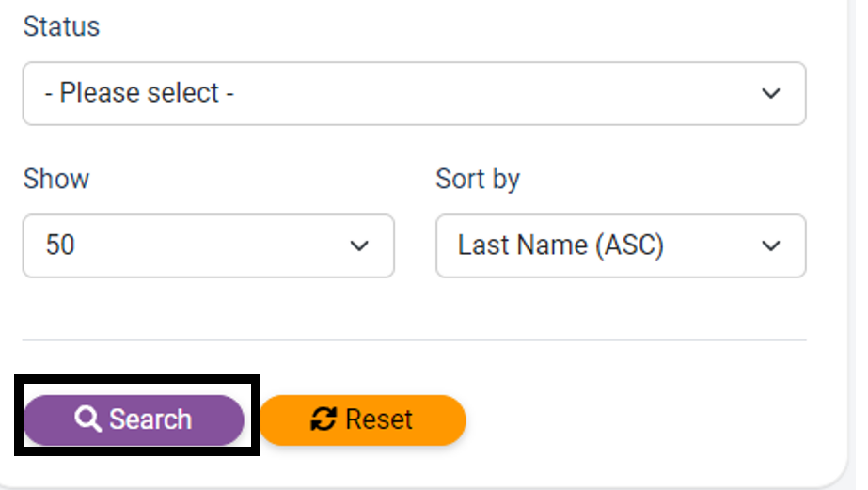
Task: Click the orange Reset button
Action: tap(363, 419)
